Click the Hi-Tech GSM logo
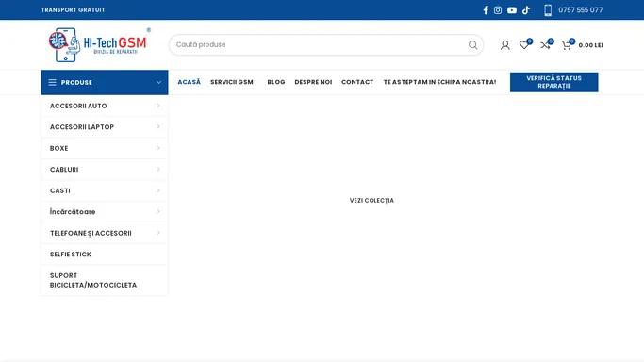This screenshot has width=644, height=362. [x=100, y=44]
